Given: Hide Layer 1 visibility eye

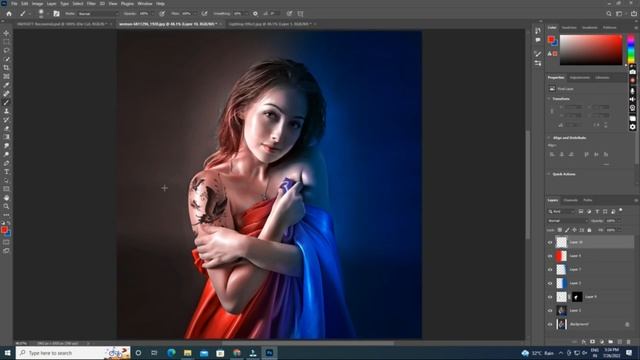Looking at the screenshot, I should point(550,311).
